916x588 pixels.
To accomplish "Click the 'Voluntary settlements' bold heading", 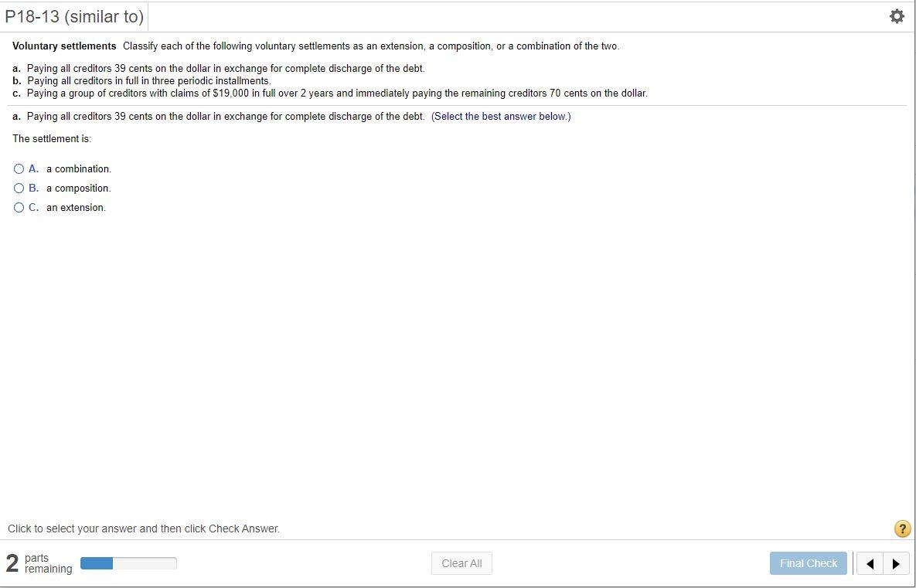I will 64,46.
